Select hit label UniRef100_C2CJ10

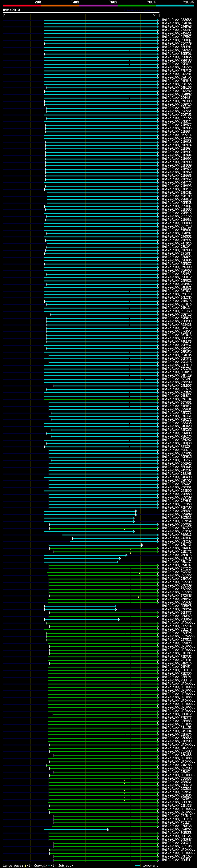click(x=177, y=819)
